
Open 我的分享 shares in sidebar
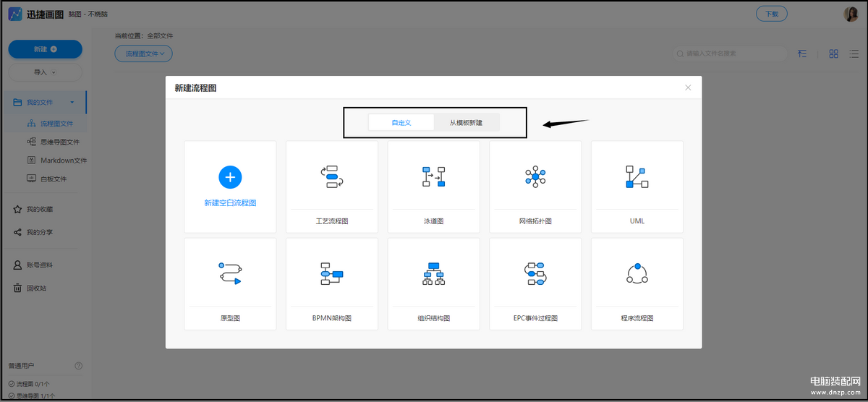pyautogui.click(x=33, y=232)
